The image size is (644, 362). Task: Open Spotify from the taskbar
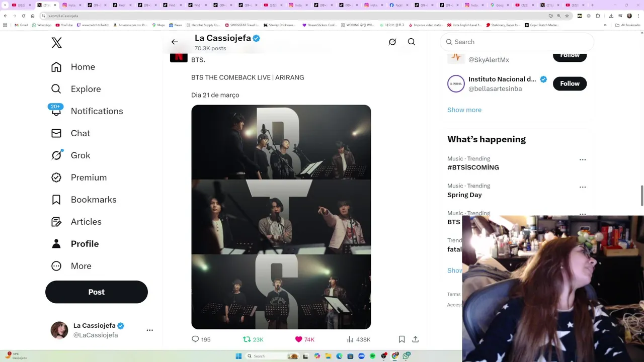coord(372,356)
